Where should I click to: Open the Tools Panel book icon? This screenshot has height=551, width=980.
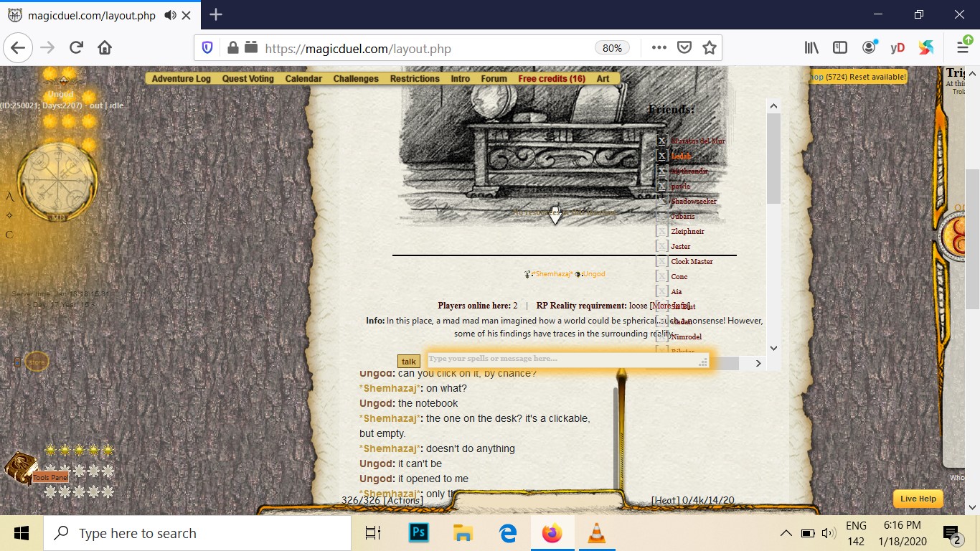[20, 467]
